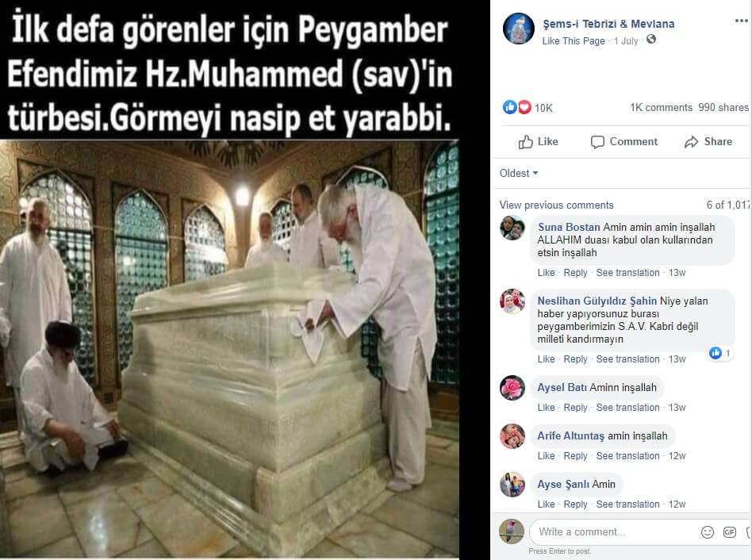Open the post options three-dot menu
752x560 pixels.
point(742,21)
